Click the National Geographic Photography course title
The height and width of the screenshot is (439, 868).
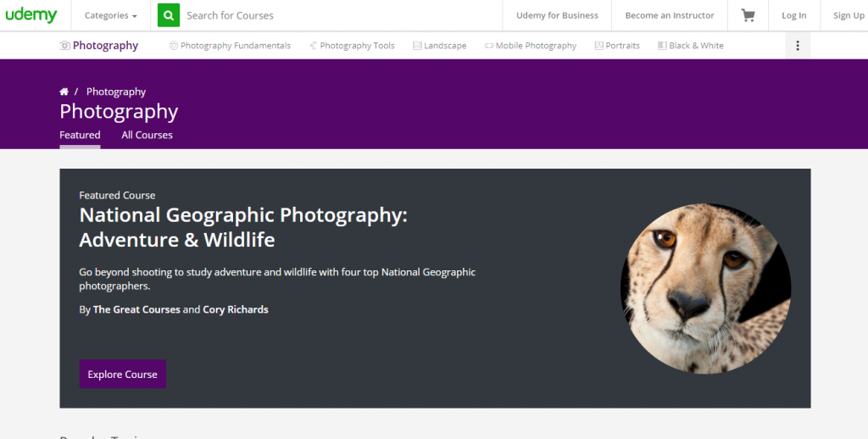click(243, 227)
